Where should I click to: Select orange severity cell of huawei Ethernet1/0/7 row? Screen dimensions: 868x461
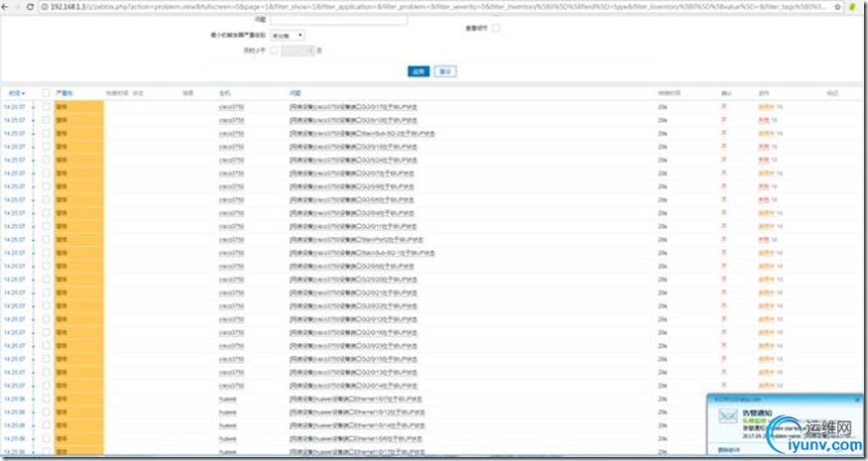pyautogui.click(x=79, y=399)
